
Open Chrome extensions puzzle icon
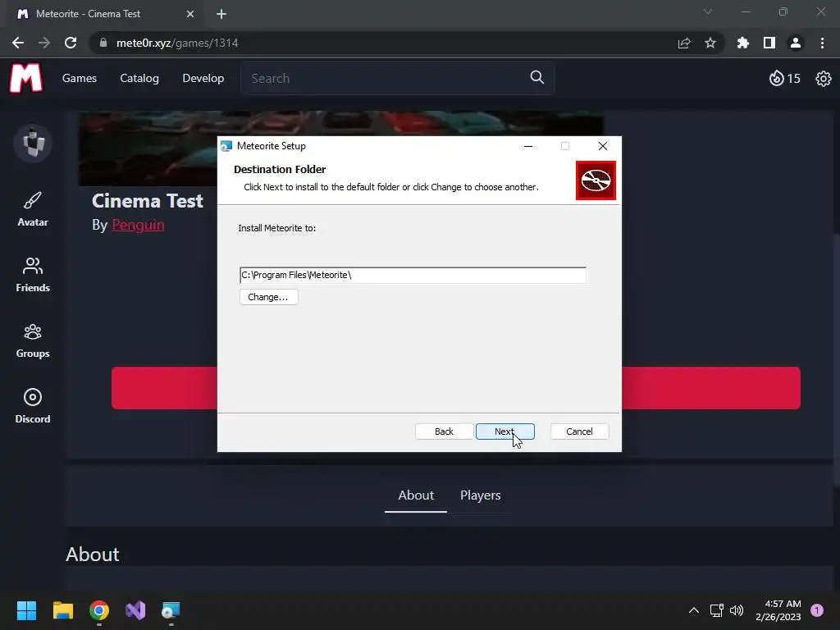click(x=743, y=43)
